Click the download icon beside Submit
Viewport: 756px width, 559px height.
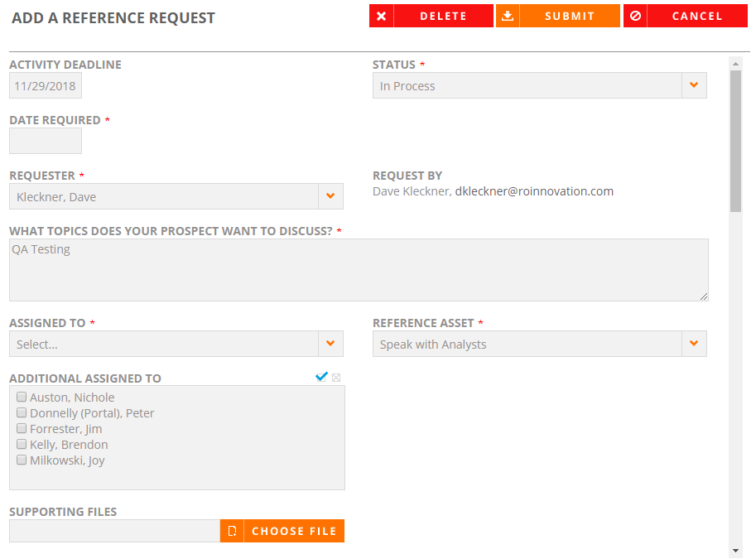tap(508, 16)
